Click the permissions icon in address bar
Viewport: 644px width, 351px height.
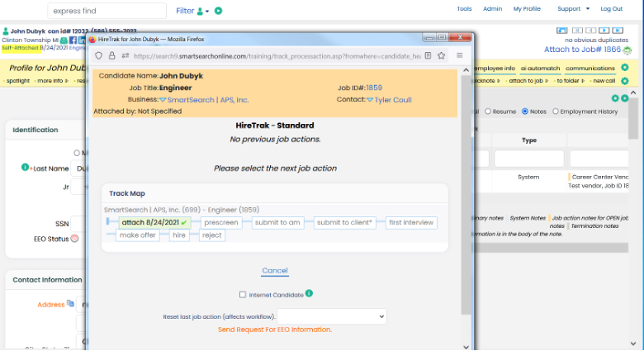125,55
